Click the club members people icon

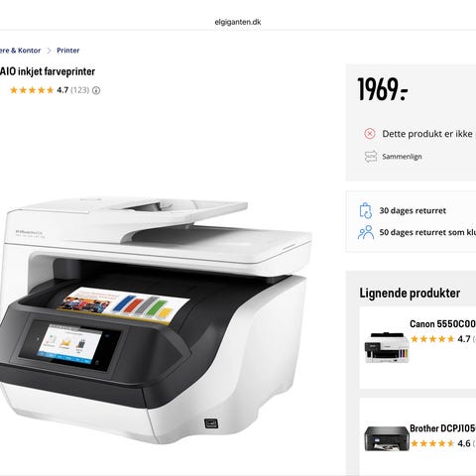pyautogui.click(x=366, y=232)
